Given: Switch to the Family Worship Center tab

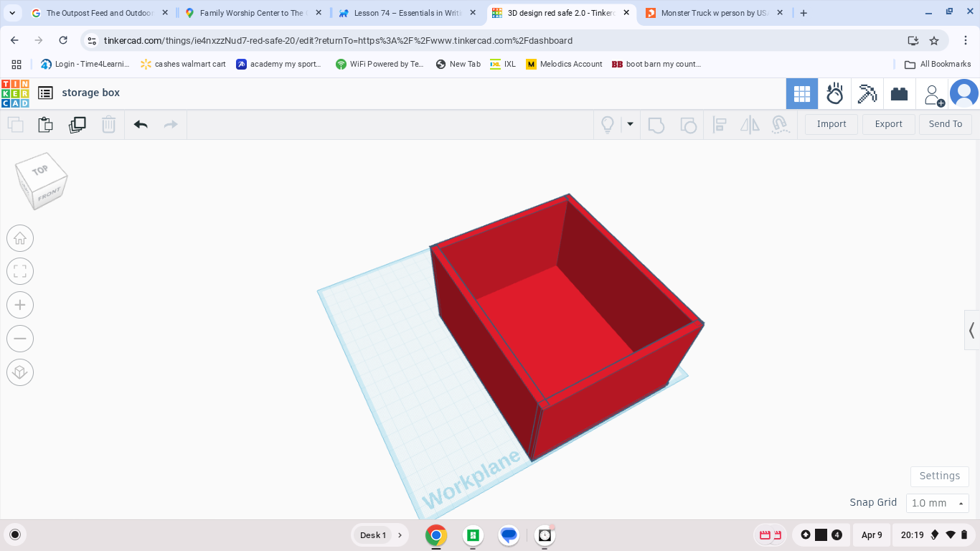Looking at the screenshot, I should coord(253,13).
